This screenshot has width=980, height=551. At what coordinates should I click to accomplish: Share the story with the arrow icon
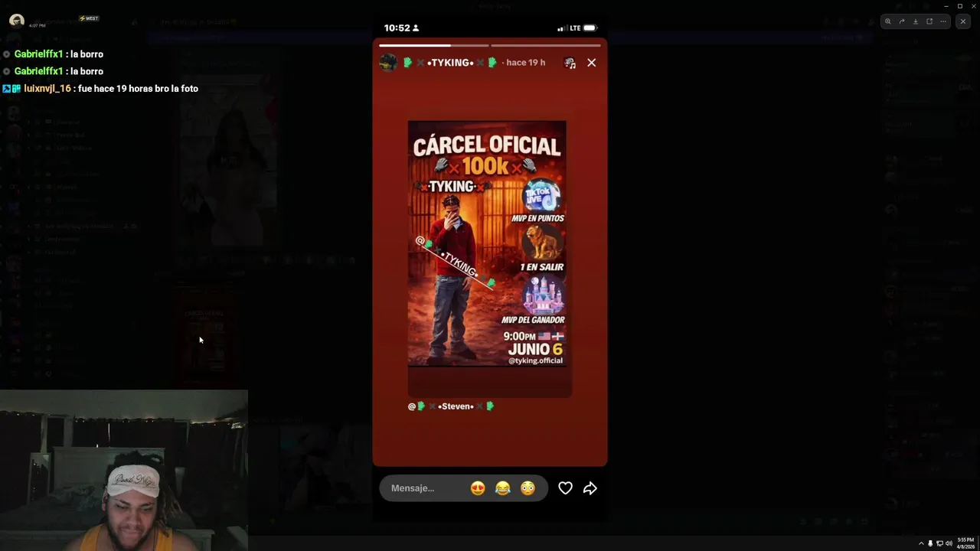coord(590,488)
